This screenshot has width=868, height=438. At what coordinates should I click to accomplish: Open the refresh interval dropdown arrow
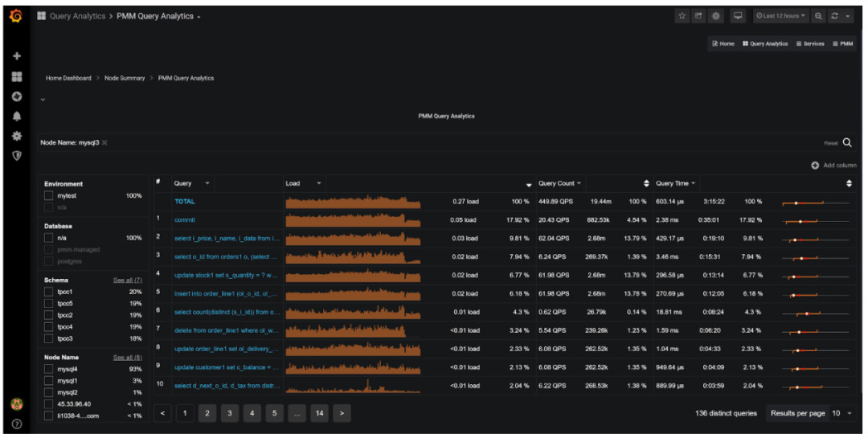click(848, 16)
